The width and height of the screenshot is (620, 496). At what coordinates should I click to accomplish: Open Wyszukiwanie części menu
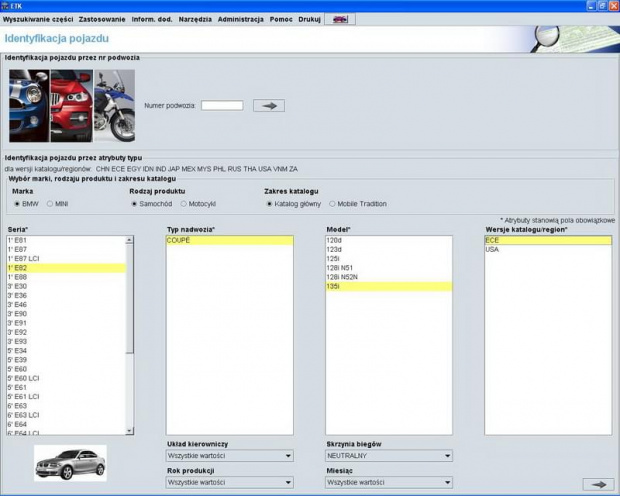pos(38,19)
